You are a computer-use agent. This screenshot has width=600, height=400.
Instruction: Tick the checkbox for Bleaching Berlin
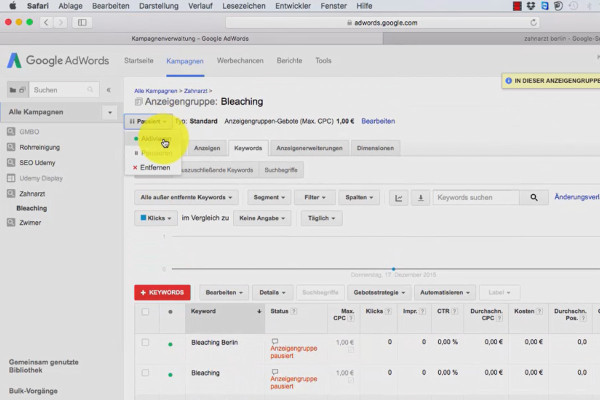coord(145,342)
